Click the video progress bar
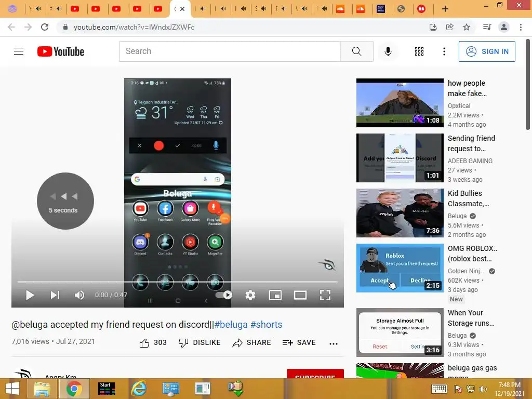532x399 pixels. 178,282
